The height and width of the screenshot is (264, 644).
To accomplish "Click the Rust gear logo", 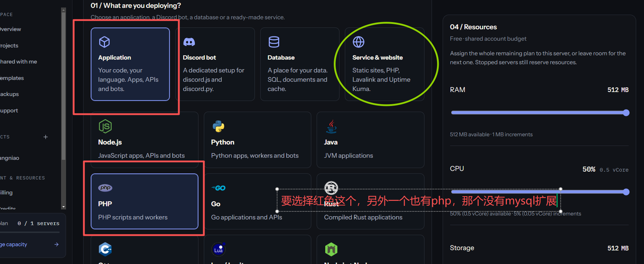I will (331, 188).
